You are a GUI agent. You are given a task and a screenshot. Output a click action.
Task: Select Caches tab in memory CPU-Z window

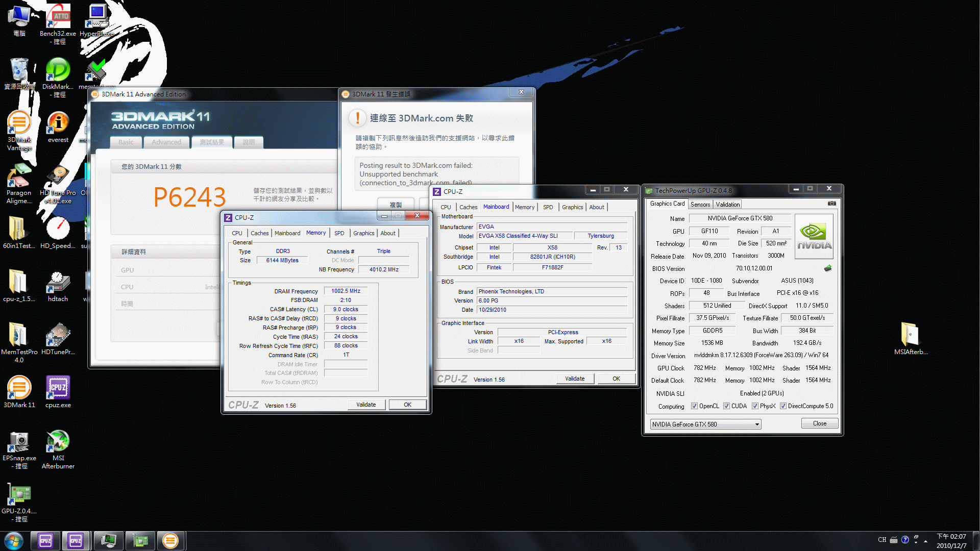(259, 233)
